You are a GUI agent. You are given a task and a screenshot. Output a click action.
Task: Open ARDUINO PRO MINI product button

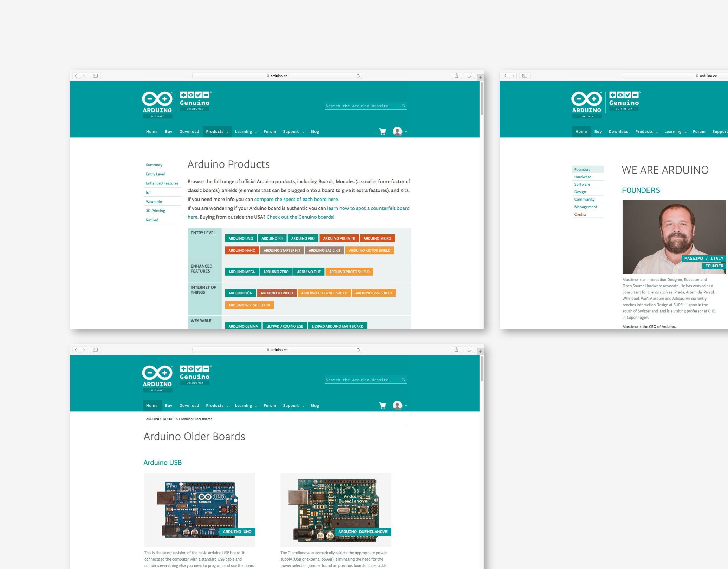click(339, 238)
